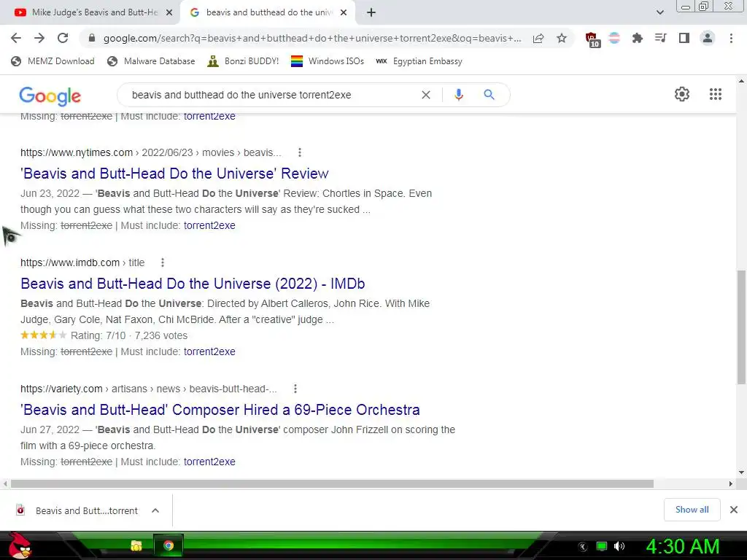
Task: Open Malware Database bookmark
Action: [x=152, y=61]
